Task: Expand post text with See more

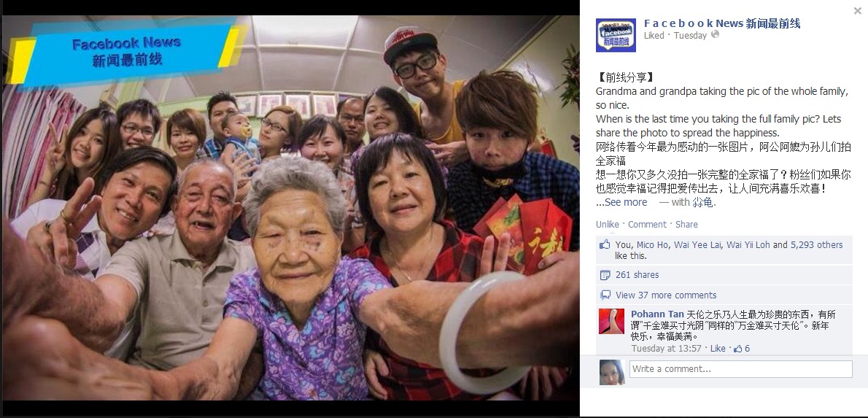Action: point(626,202)
